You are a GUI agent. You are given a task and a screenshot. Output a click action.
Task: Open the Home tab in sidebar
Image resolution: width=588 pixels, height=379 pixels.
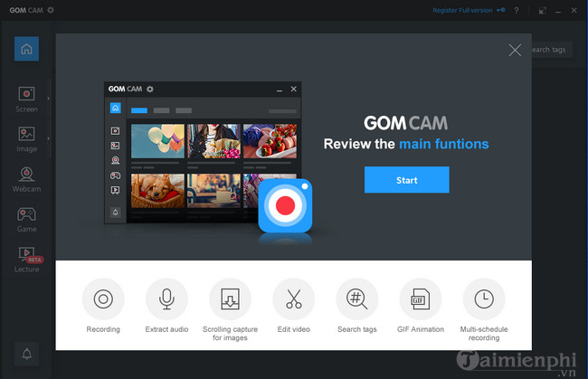pos(26,49)
